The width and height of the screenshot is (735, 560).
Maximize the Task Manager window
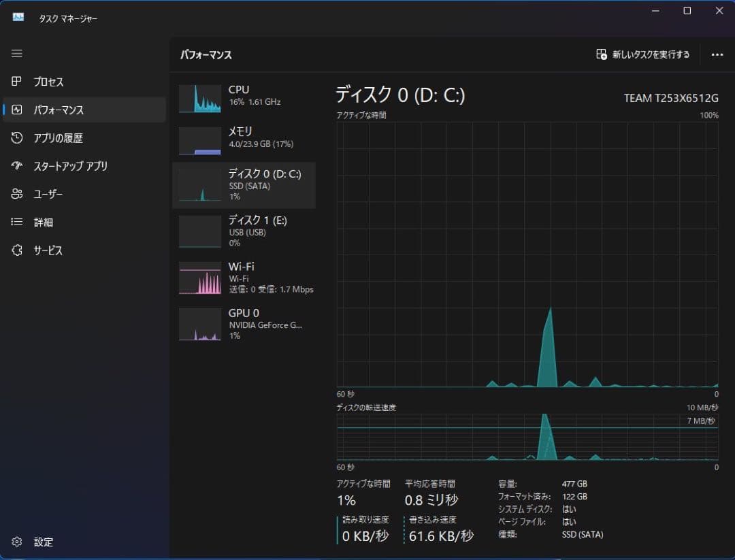point(687,11)
